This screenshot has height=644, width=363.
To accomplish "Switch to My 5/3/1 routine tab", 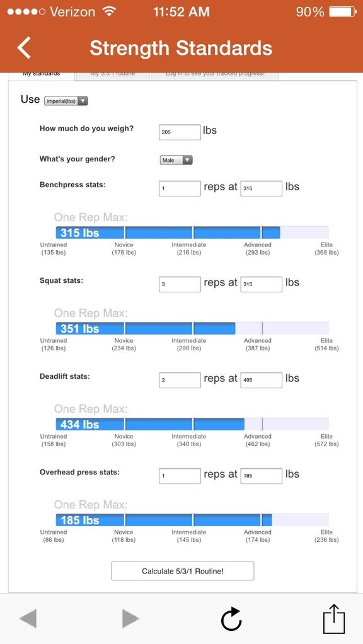I will 113,76.
